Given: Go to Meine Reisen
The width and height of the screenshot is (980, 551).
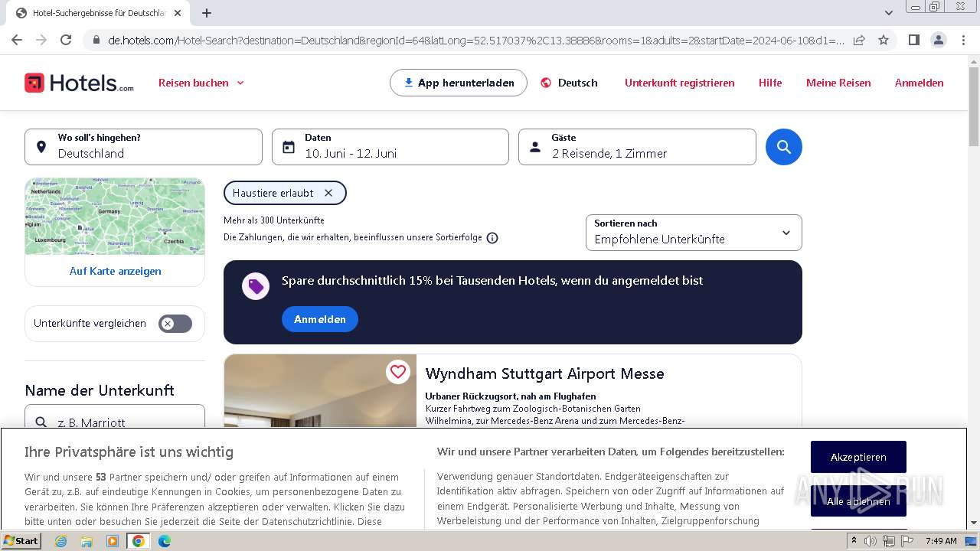Looking at the screenshot, I should pyautogui.click(x=838, y=83).
